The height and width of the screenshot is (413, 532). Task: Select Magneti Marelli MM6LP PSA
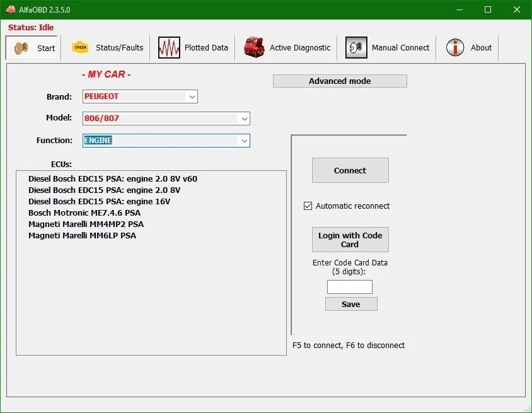[x=82, y=236]
